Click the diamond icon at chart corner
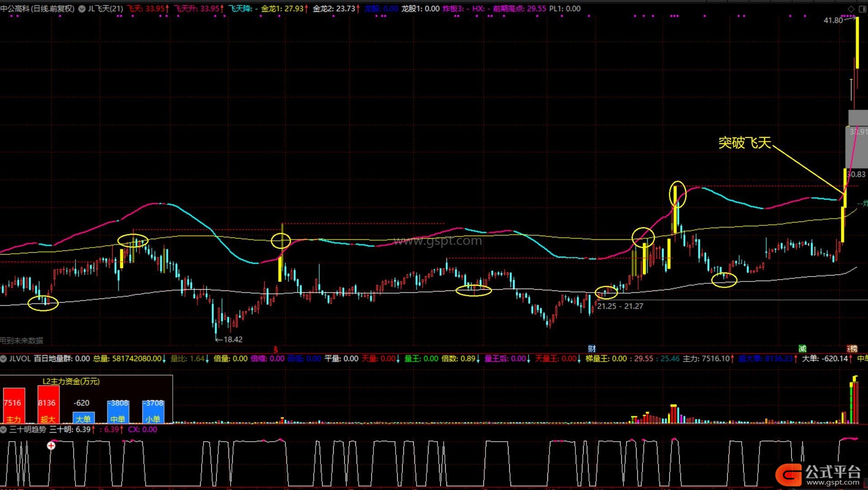 coord(851,9)
